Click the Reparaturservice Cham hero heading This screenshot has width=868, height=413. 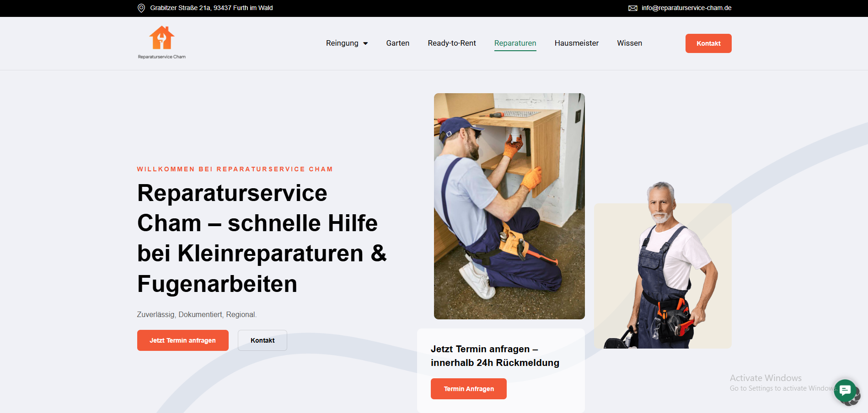(x=262, y=238)
